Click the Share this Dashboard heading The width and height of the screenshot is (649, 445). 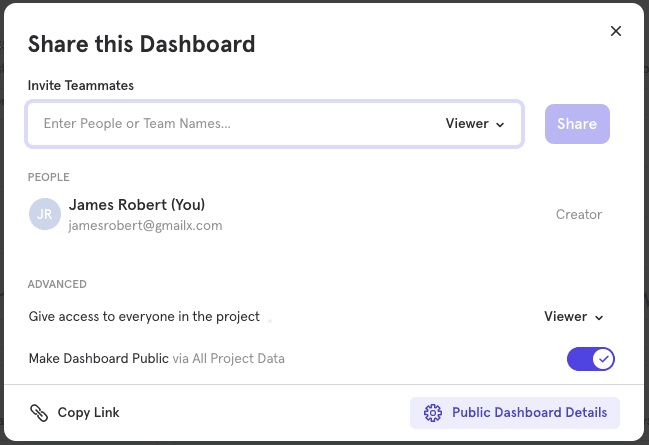click(141, 44)
